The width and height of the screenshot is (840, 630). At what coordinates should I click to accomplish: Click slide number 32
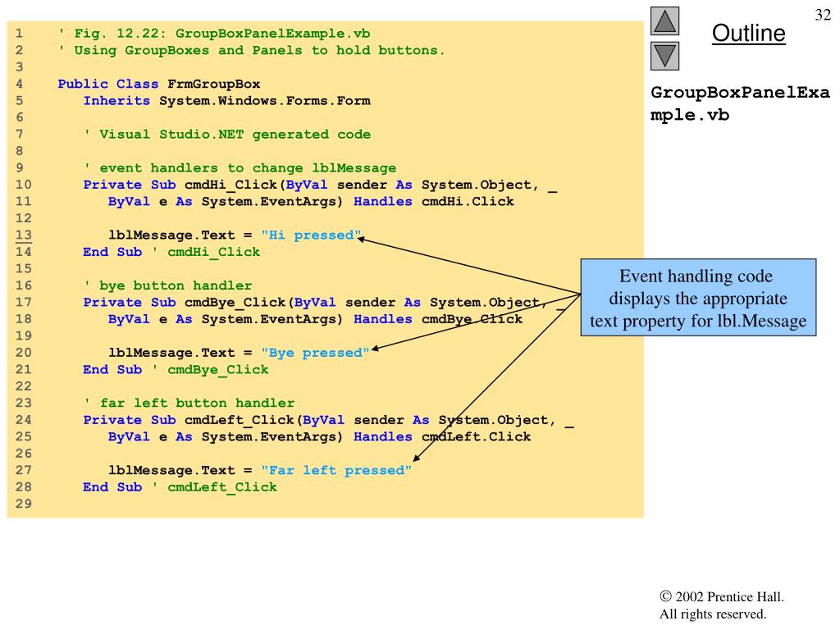point(823,15)
